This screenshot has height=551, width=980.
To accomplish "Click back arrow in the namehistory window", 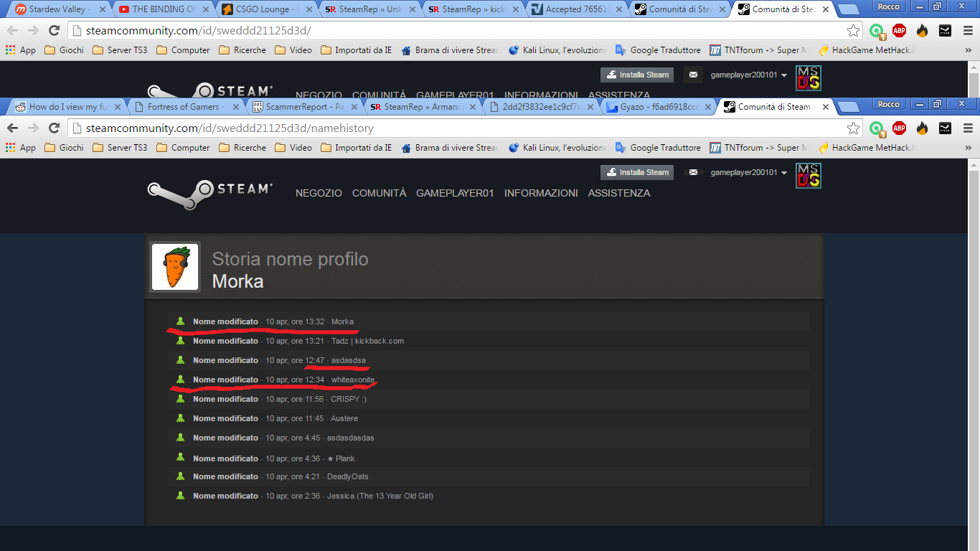I will tap(12, 128).
